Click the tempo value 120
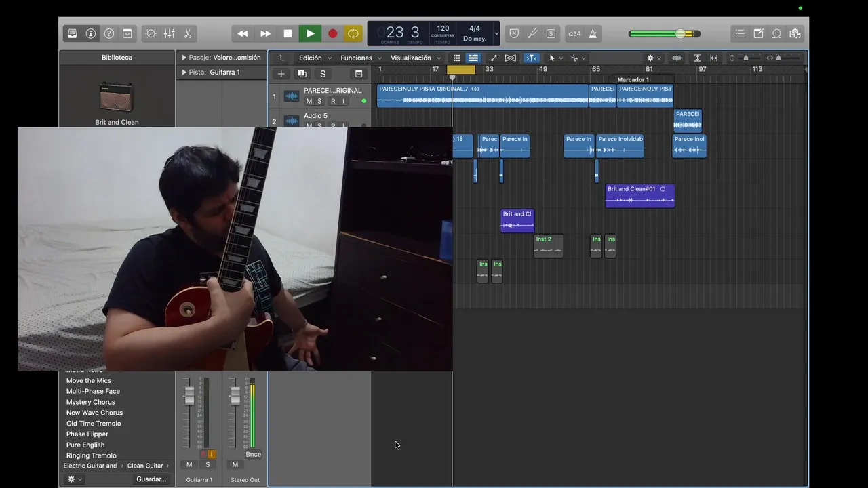868x488 pixels. (443, 28)
